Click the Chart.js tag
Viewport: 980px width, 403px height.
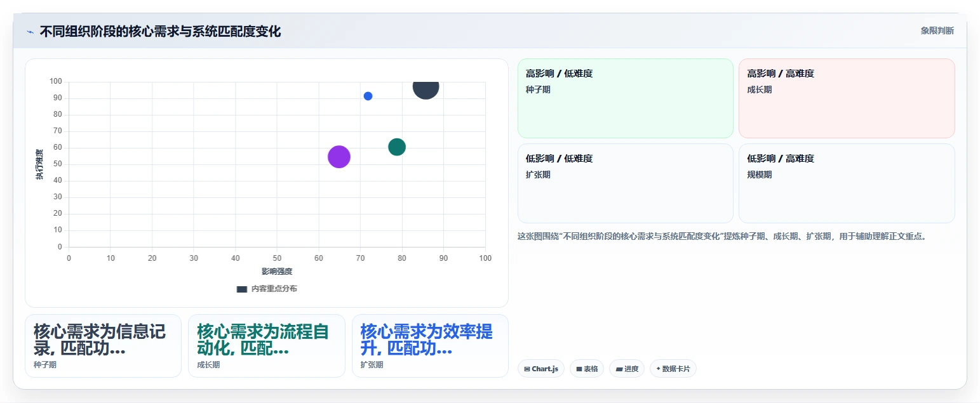click(x=541, y=369)
